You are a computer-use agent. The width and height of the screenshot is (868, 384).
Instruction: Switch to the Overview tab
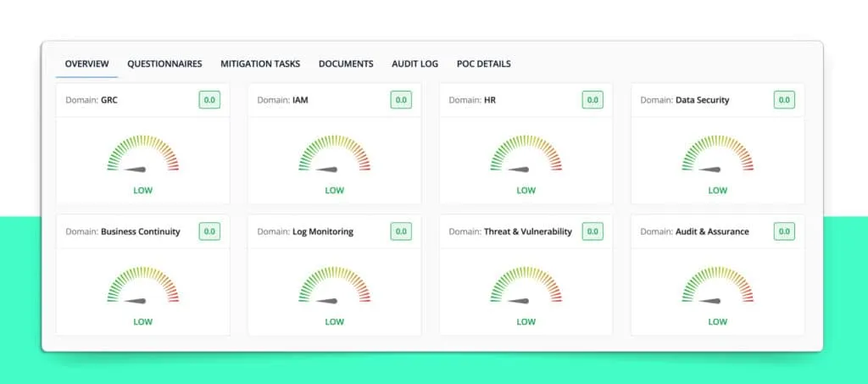(x=87, y=64)
